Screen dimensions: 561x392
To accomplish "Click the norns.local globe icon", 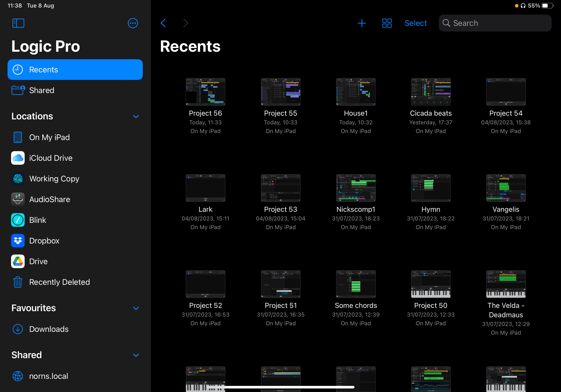I will [x=18, y=376].
